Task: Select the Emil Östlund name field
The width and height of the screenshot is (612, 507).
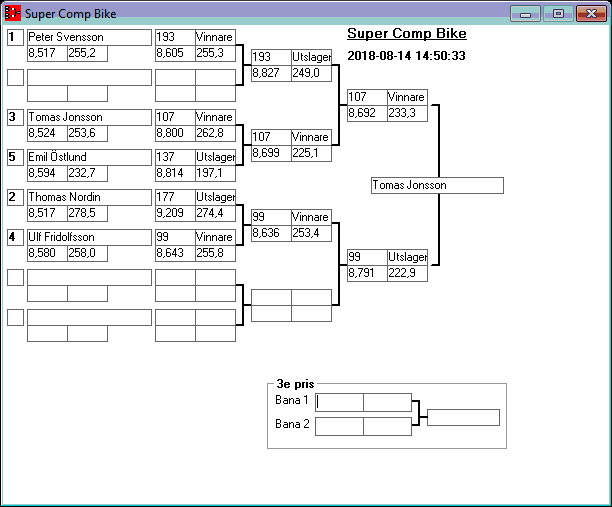Action: 88,157
